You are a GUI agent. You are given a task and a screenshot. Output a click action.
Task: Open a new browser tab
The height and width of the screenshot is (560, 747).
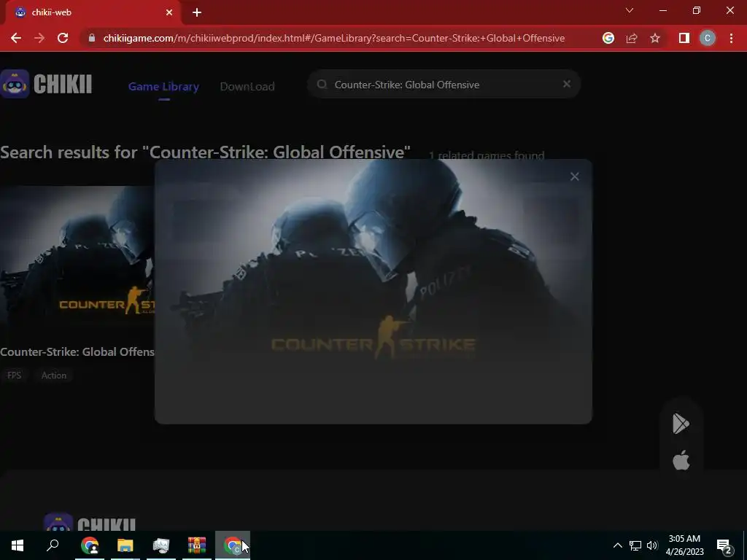point(197,12)
